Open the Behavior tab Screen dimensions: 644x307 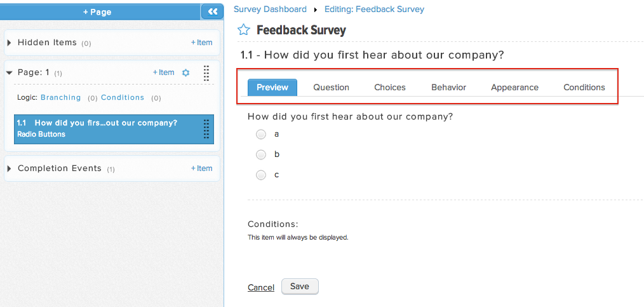tap(448, 88)
